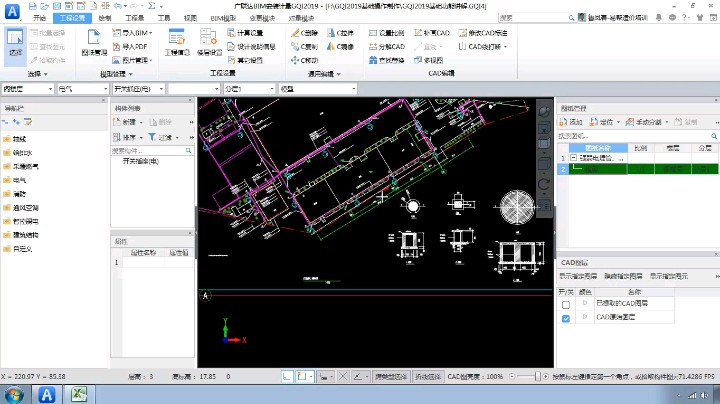Click the notification bell icon
Image resolution: width=720 pixels, height=404 pixels.
tap(658, 17)
